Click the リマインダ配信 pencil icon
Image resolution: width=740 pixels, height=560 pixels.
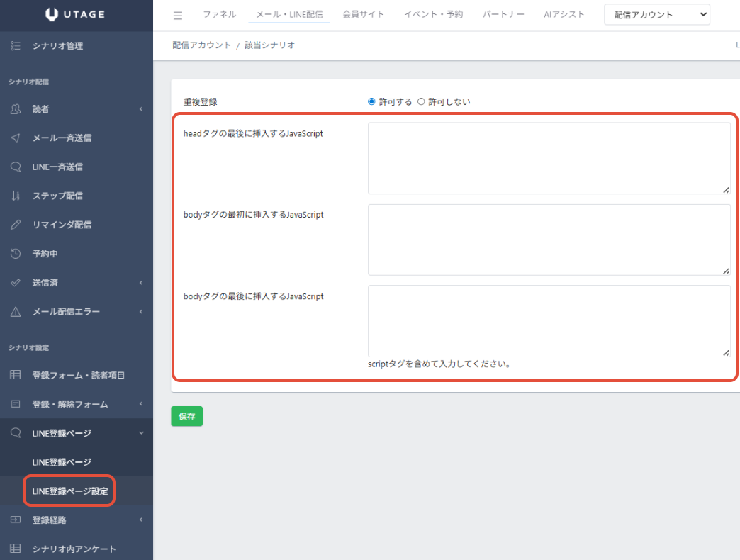tap(16, 225)
